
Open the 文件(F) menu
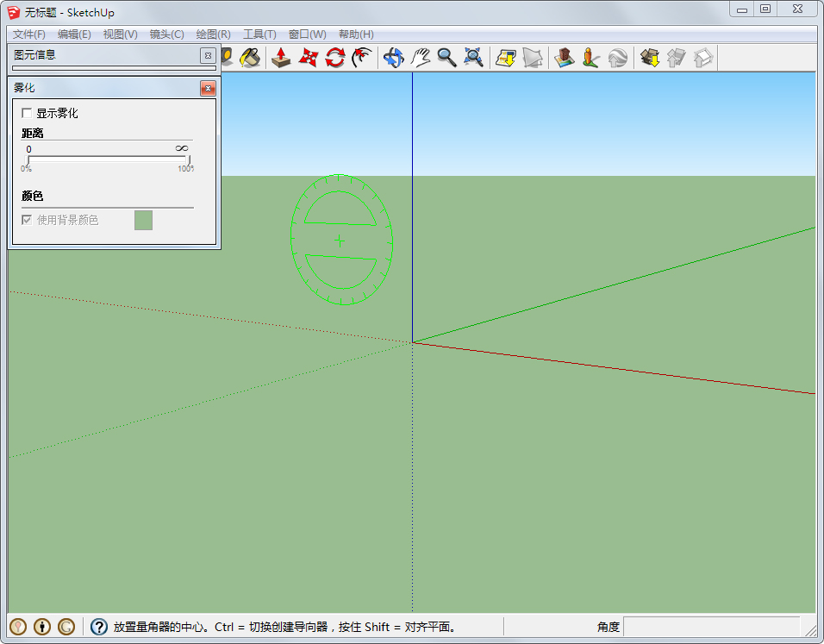(29, 34)
